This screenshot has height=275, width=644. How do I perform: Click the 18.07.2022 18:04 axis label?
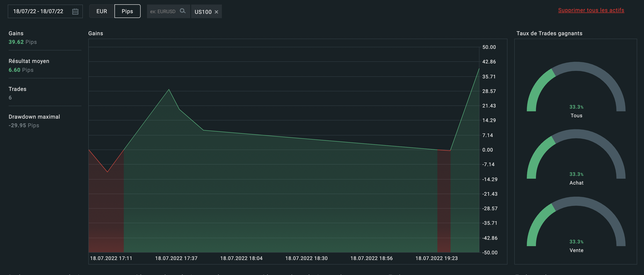[241, 258]
